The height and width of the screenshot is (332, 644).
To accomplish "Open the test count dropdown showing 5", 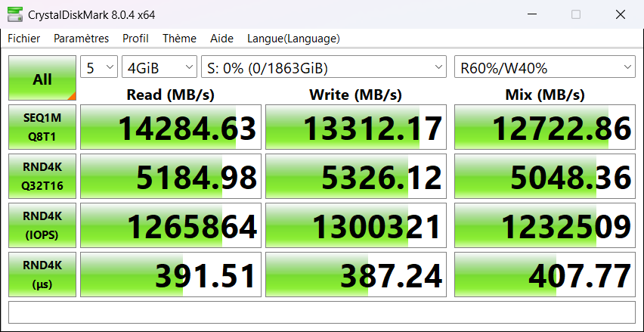I will pyautogui.click(x=99, y=68).
